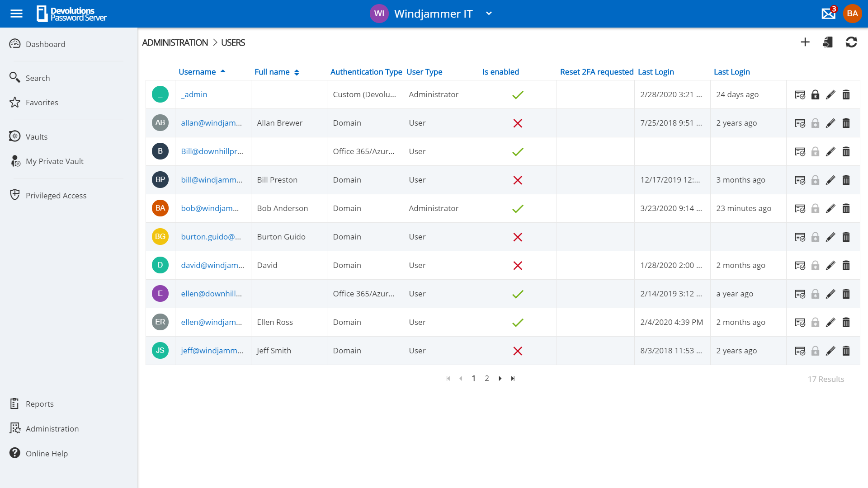Delete the _admin user via trash icon
Image resolution: width=868 pixels, height=488 pixels.
(846, 94)
